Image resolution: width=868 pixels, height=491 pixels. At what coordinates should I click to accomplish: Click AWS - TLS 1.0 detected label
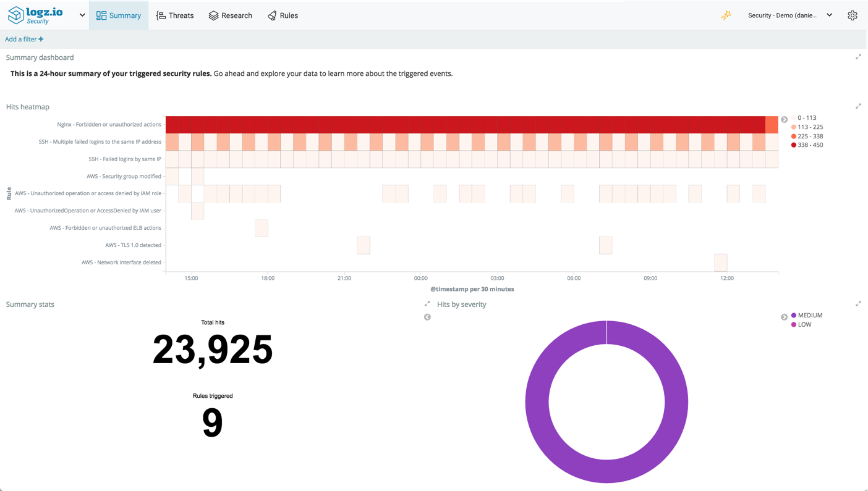133,245
